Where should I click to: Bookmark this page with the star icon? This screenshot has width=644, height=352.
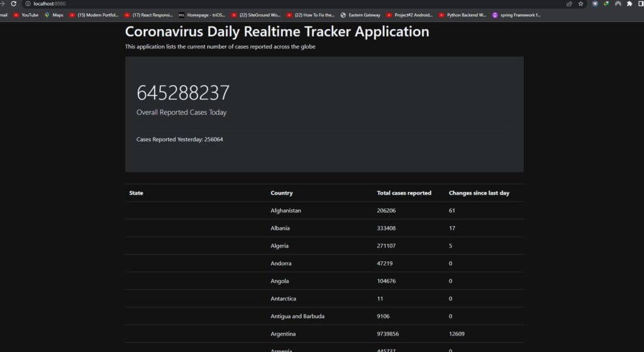pyautogui.click(x=580, y=4)
